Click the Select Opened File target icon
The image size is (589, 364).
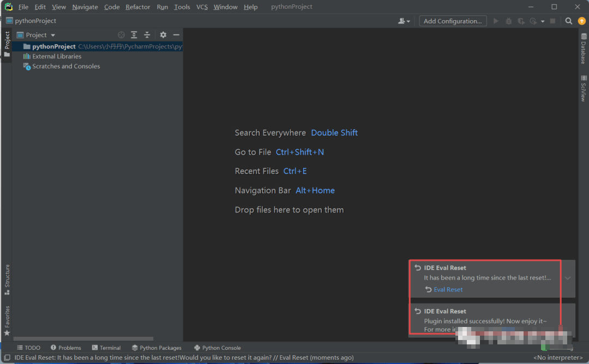click(122, 35)
